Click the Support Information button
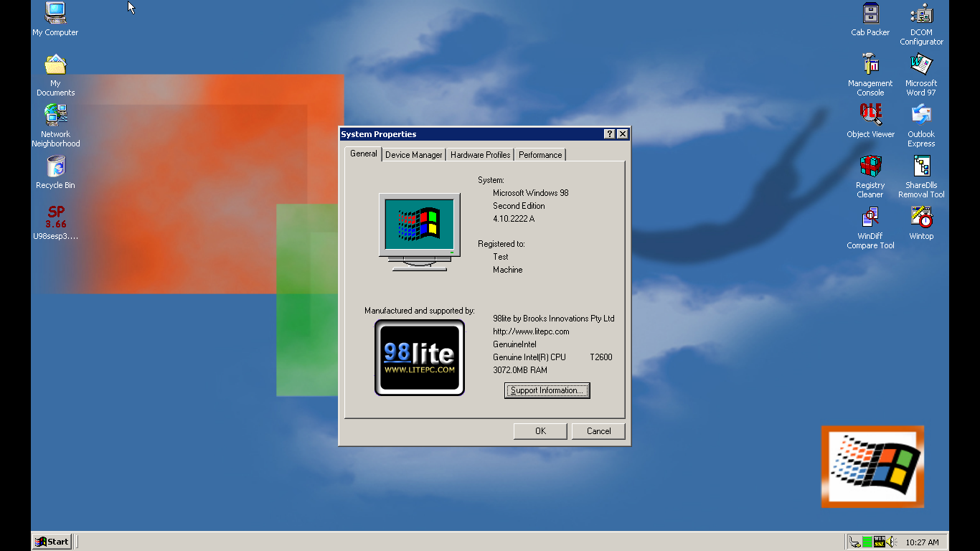 pyautogui.click(x=547, y=390)
